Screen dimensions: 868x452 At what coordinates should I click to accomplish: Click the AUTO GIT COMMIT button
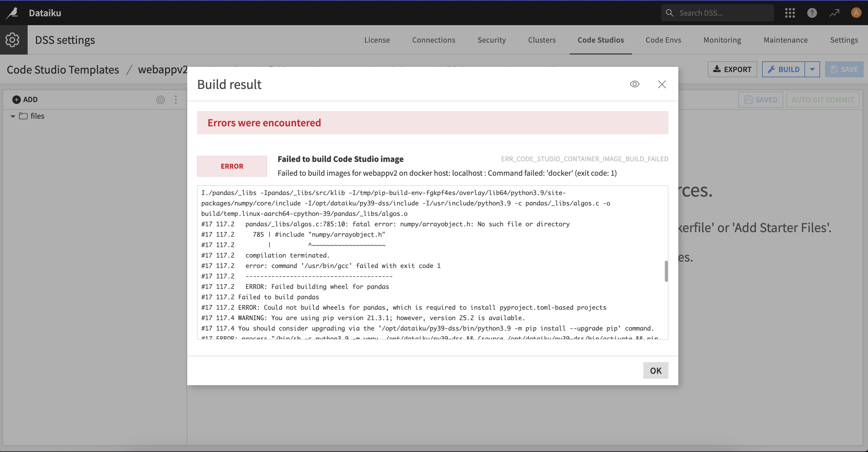822,100
